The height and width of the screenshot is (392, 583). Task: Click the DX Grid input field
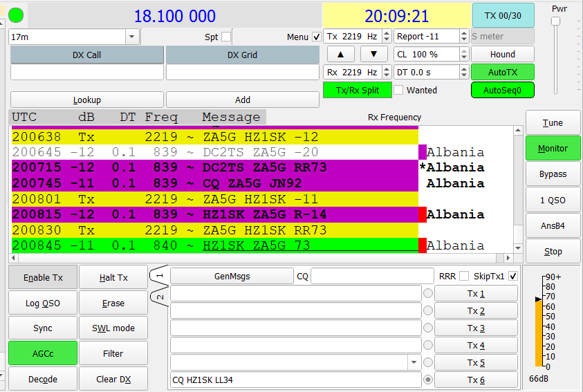[x=243, y=72]
